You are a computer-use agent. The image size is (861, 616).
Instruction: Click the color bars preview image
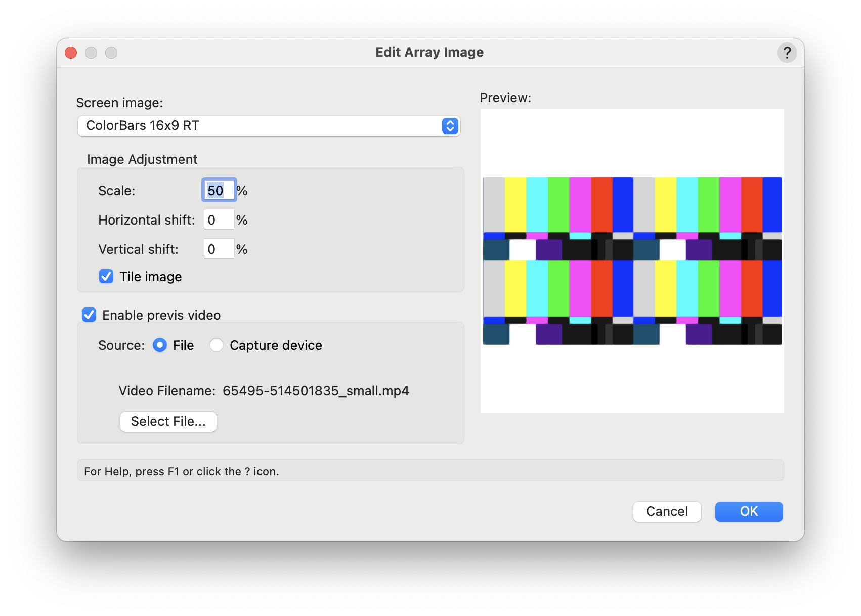632,261
